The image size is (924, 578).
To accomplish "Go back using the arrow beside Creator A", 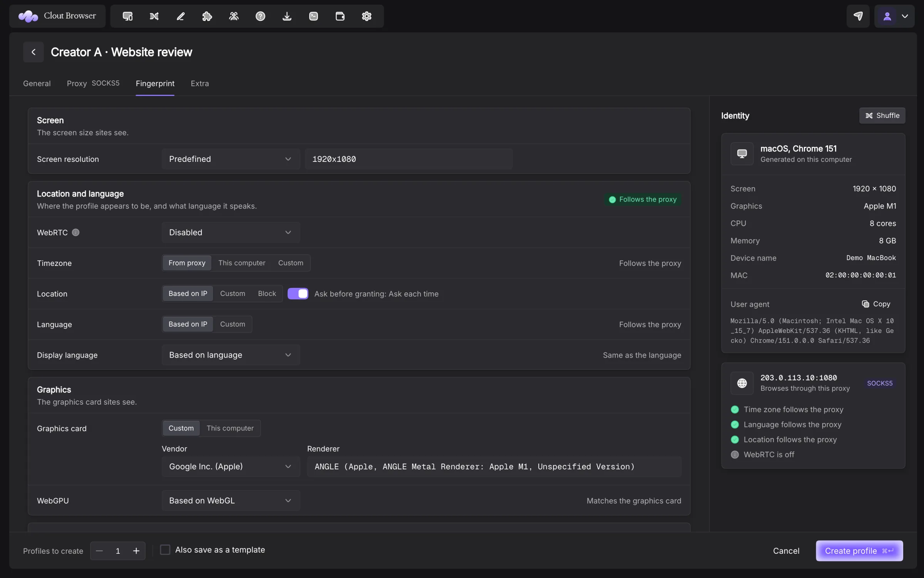I will click(x=33, y=52).
